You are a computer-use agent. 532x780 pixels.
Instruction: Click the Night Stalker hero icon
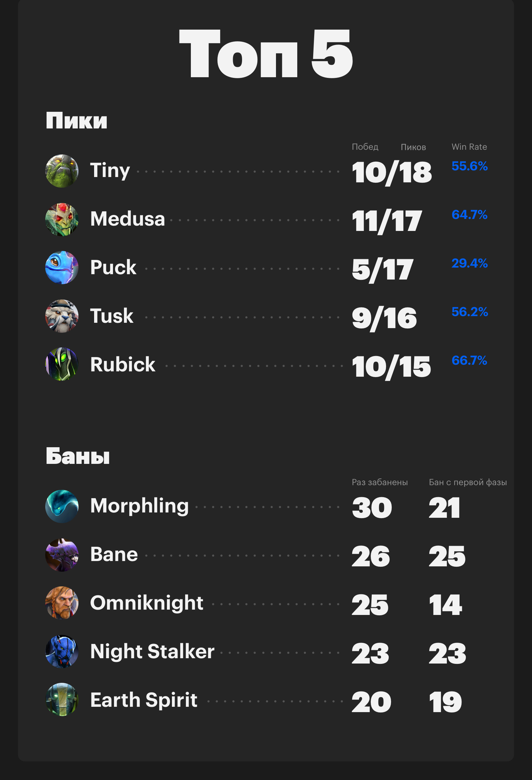click(62, 652)
